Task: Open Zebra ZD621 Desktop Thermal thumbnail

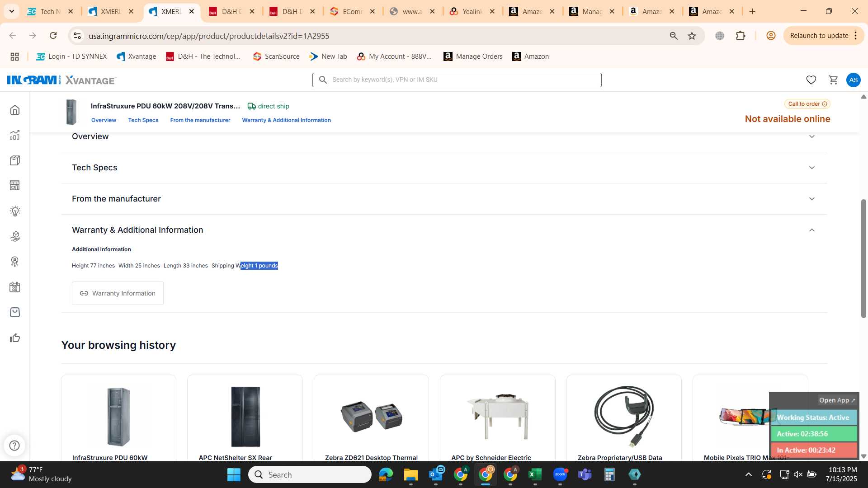Action: click(371, 417)
